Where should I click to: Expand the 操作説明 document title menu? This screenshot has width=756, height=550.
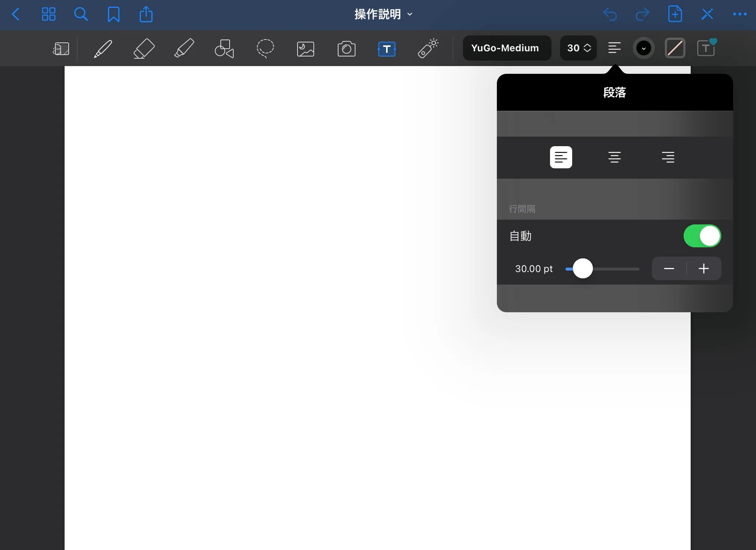click(x=383, y=14)
